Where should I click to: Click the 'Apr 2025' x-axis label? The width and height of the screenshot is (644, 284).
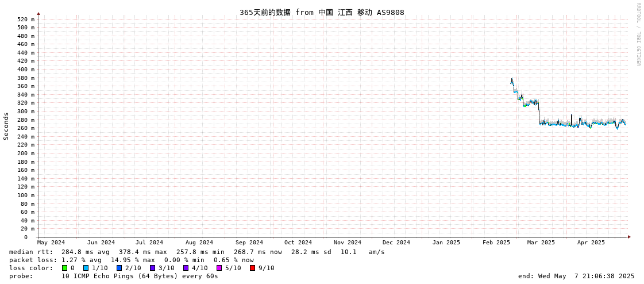click(591, 243)
